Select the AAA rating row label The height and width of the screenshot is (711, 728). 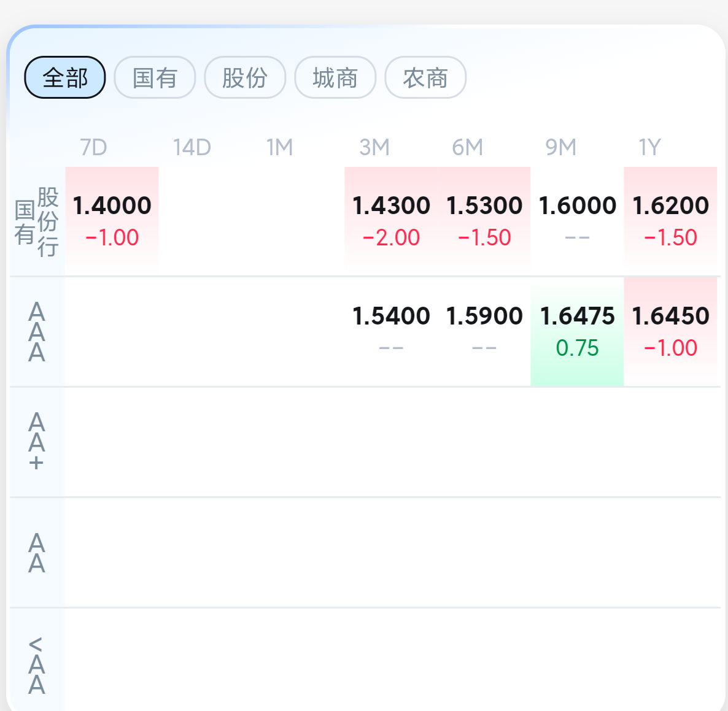pyautogui.click(x=37, y=332)
